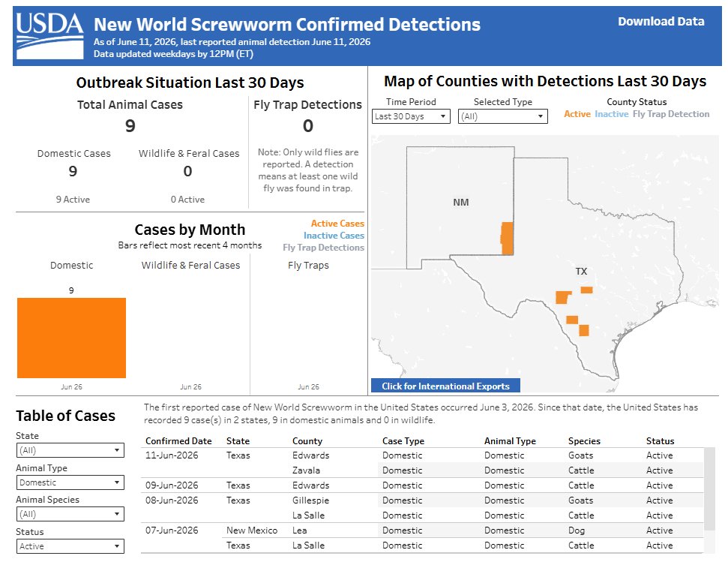
Task: Click the 11-Jun-2026 date cell
Action: [172, 455]
